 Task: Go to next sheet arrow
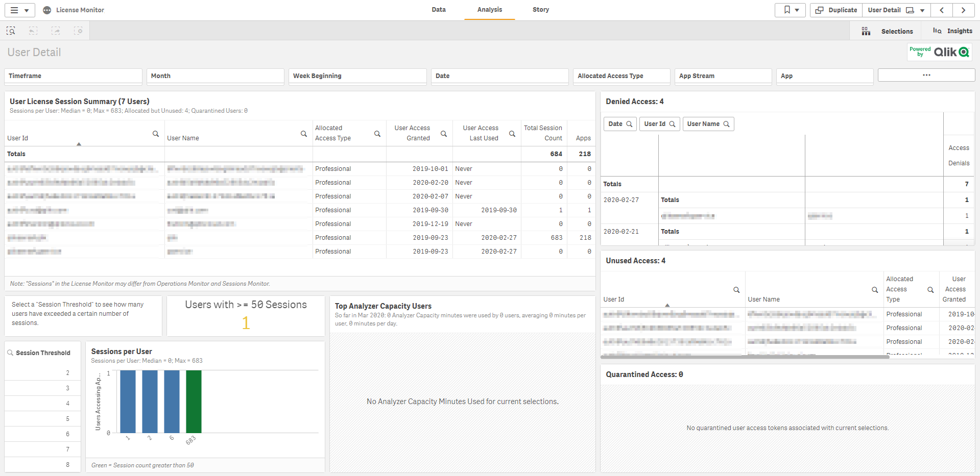[963, 10]
